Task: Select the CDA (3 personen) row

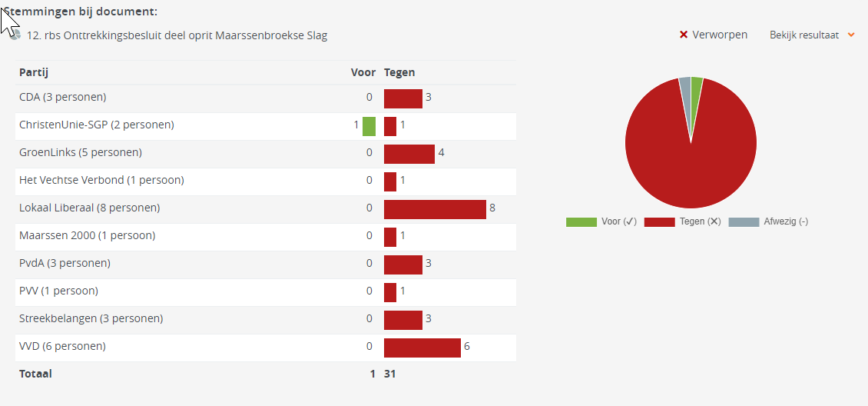Action: (x=266, y=98)
